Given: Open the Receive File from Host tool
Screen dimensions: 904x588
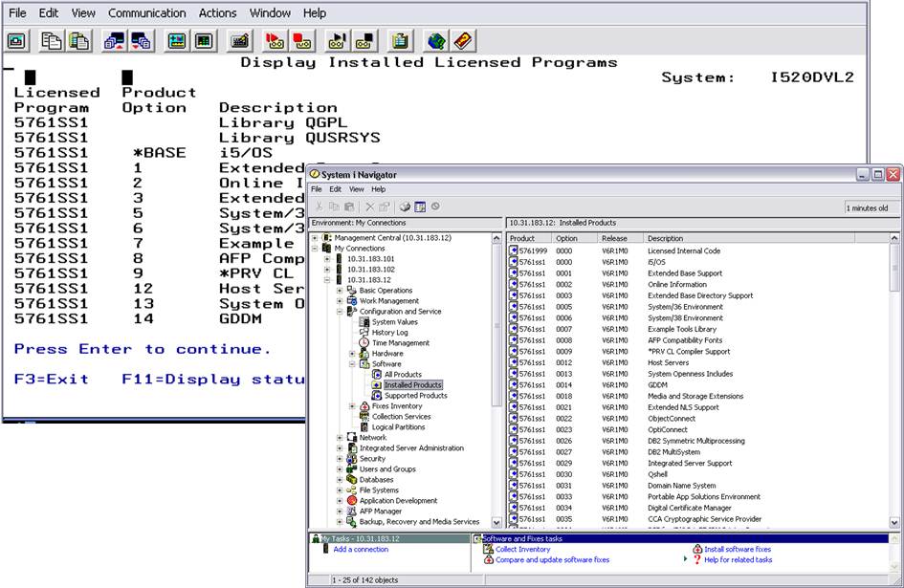Looking at the screenshot, I should [141, 40].
